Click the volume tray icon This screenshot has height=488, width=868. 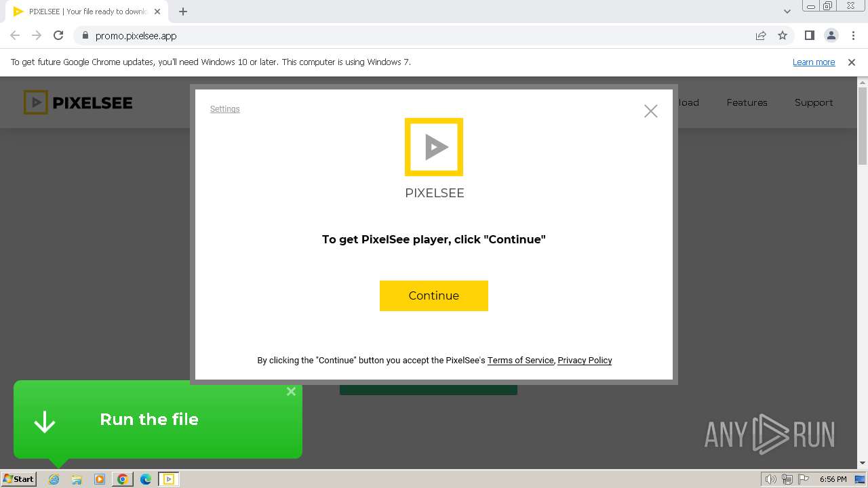pyautogui.click(x=771, y=479)
